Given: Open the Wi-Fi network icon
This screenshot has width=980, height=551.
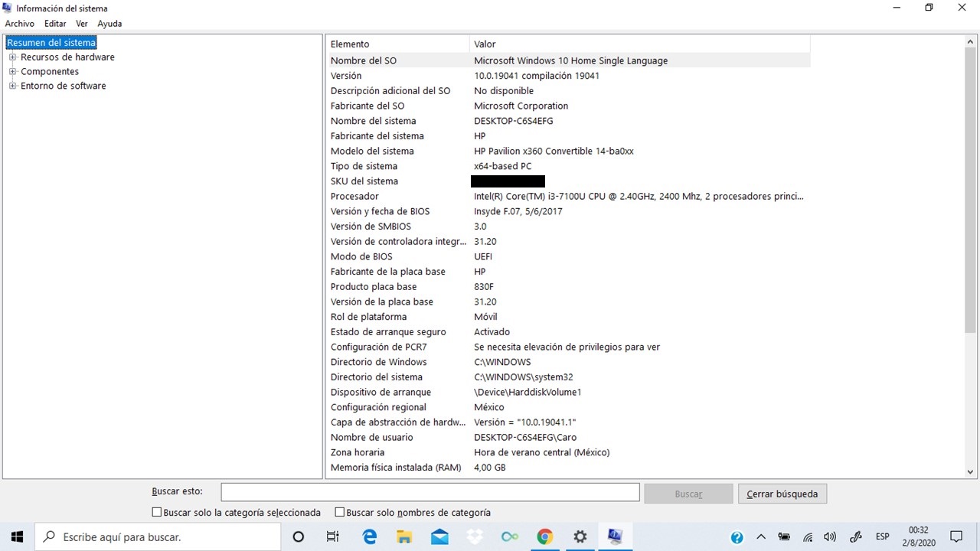Looking at the screenshot, I should tap(807, 537).
